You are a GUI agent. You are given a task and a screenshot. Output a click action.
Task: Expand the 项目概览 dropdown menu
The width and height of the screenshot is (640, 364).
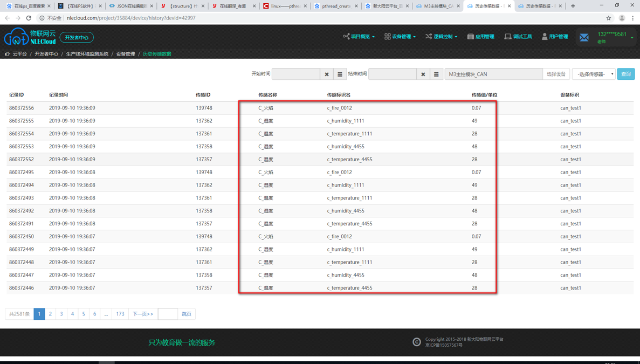coord(359,37)
